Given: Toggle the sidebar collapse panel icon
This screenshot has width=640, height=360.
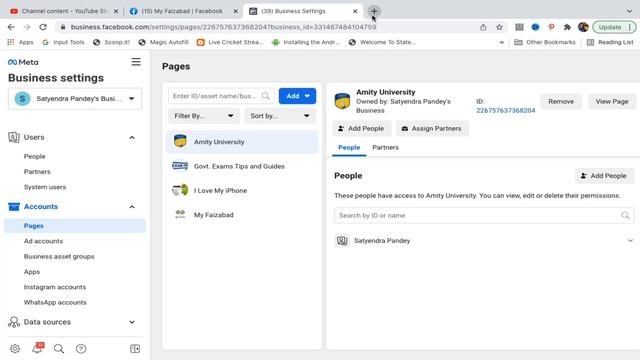Looking at the screenshot, I should point(135,349).
